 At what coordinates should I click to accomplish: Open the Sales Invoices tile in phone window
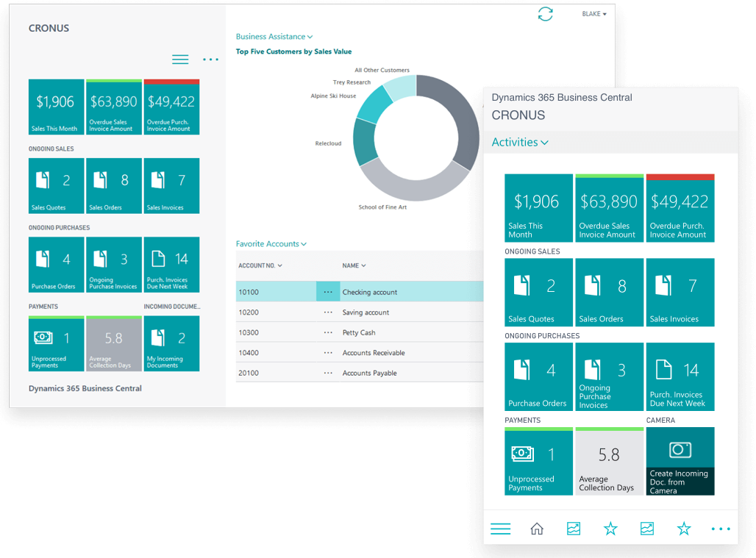click(680, 293)
